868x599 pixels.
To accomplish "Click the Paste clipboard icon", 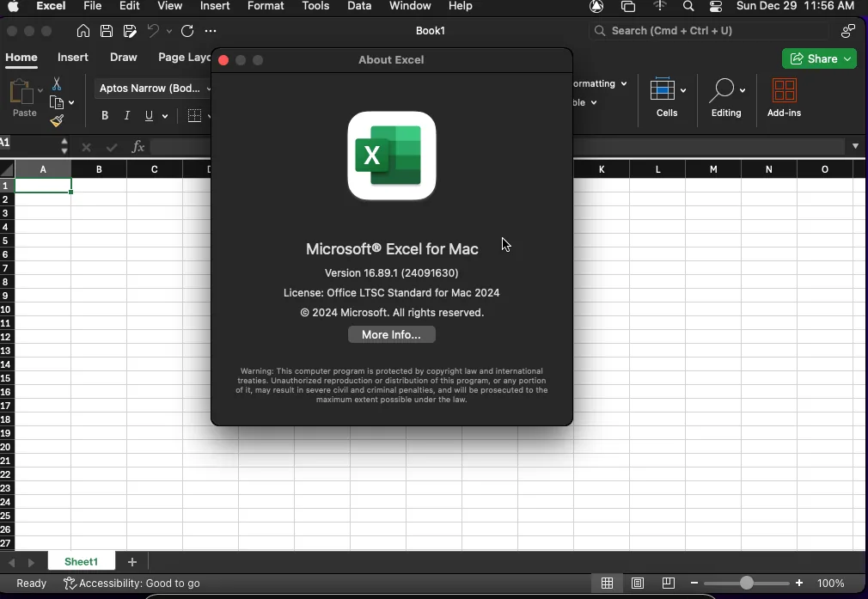I will pos(22,91).
